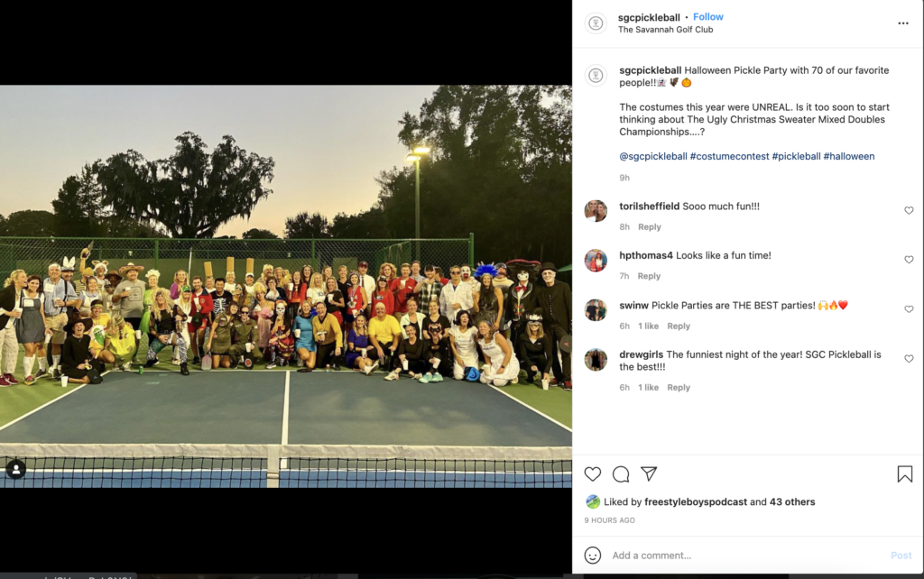The image size is (924, 579).
Task: Follow sgcpickleball account
Action: [707, 17]
